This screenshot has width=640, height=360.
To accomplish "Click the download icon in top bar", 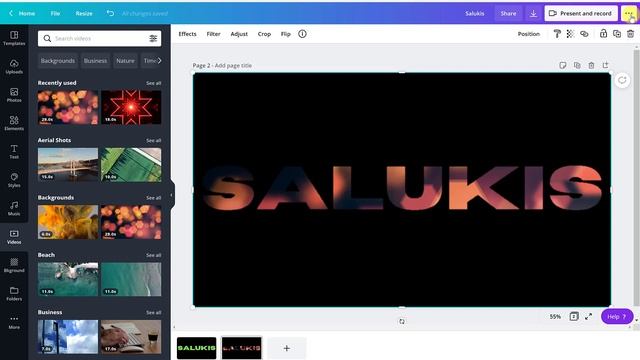I will point(533,13).
